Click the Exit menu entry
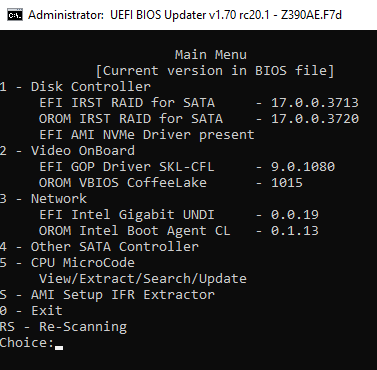 [31, 311]
